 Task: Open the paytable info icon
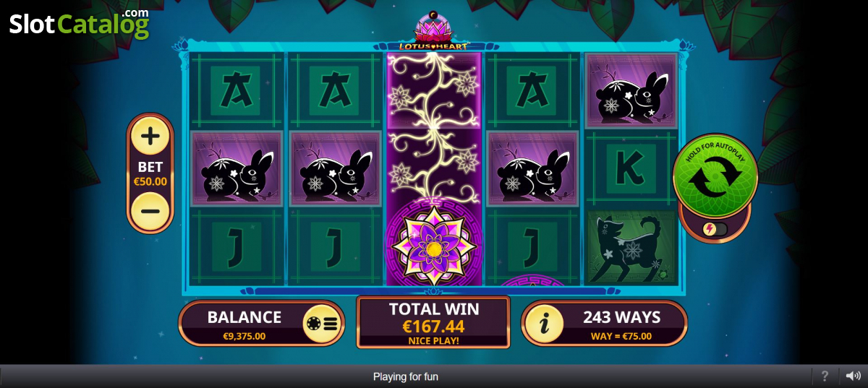[544, 324]
